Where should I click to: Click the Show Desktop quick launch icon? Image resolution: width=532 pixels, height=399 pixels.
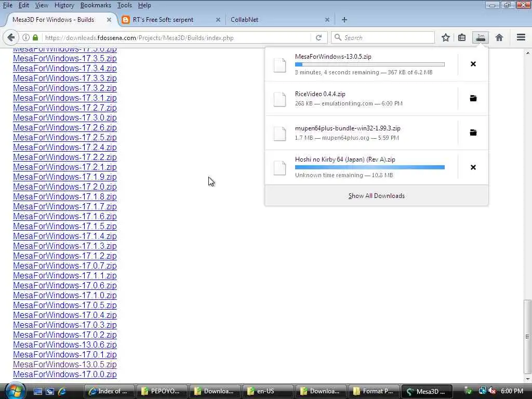point(37,391)
